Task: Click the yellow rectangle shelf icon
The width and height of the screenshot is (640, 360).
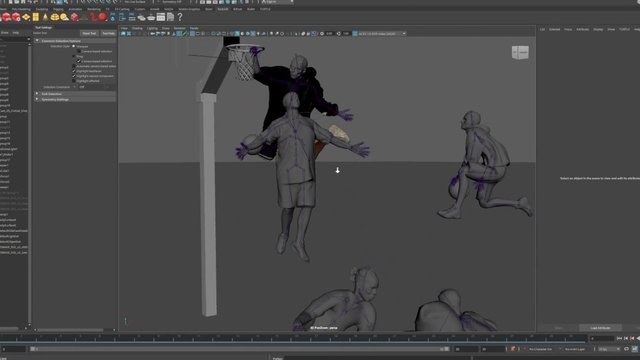Action: pos(36,17)
